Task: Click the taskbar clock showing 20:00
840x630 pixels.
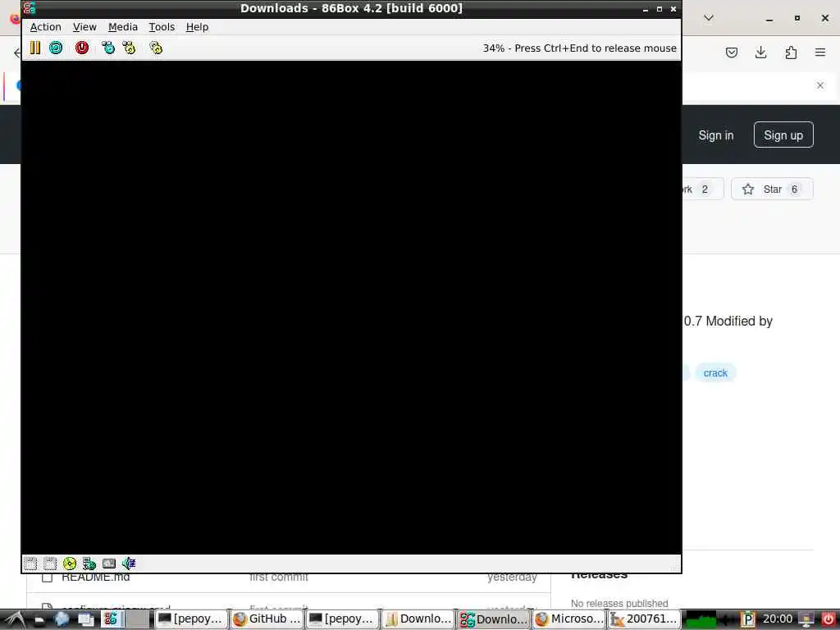Action: click(x=778, y=619)
